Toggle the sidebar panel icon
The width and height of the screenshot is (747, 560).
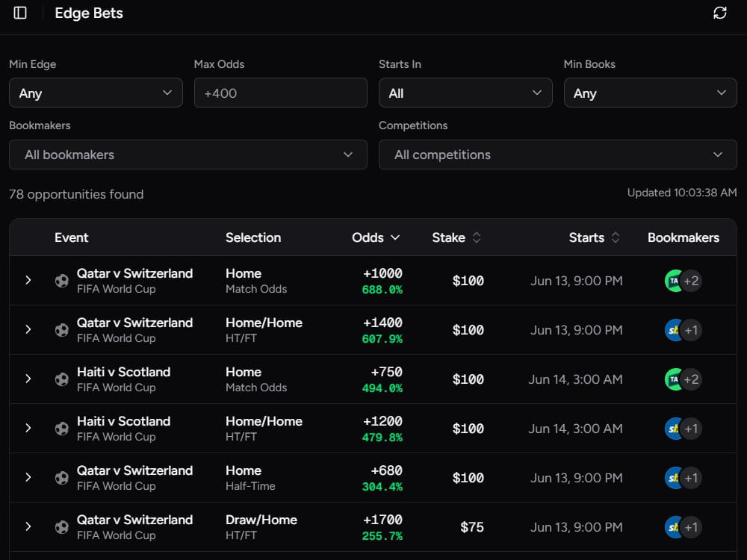19,13
